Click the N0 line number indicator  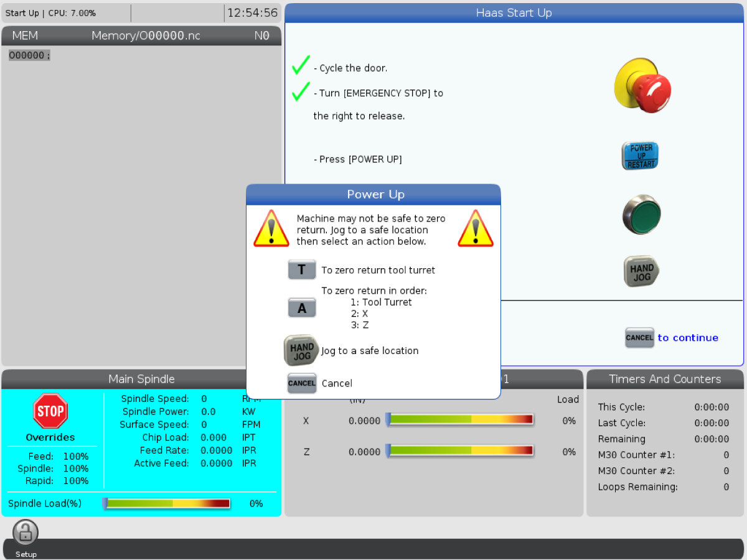pyautogui.click(x=262, y=35)
